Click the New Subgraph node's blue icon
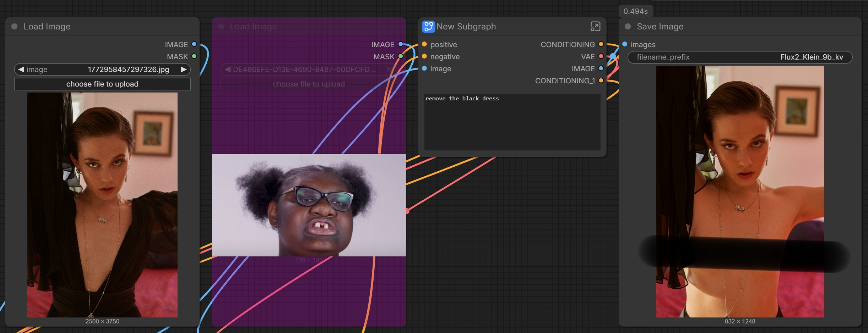This screenshot has width=868, height=333. pos(428,27)
